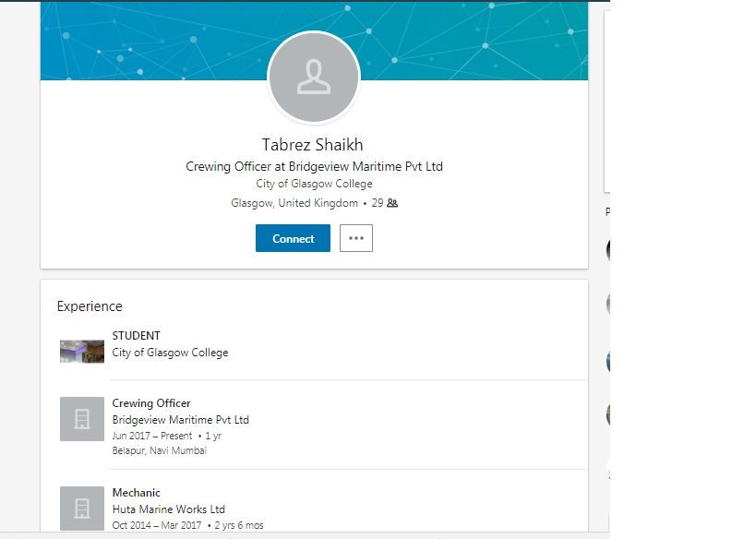The height and width of the screenshot is (539, 756).
Task: Select the headline Crewing Officer at Bridgeview Maritime
Action: (314, 166)
